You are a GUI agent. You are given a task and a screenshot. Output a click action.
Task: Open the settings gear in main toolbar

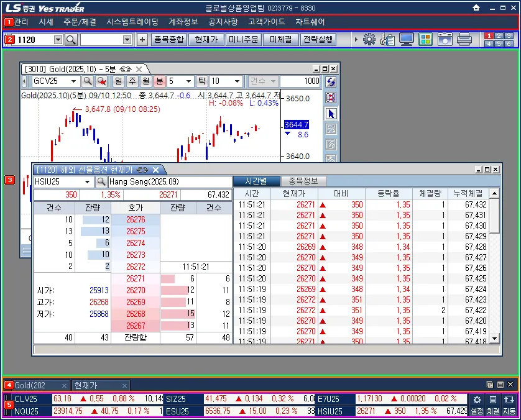point(369,40)
